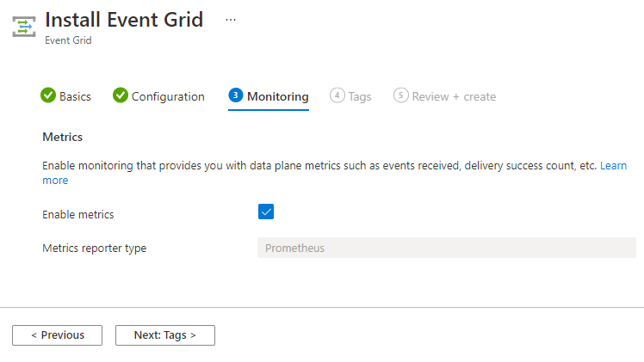The width and height of the screenshot is (644, 362).
Task: Click the green checkmark beside Basics
Action: pyautogui.click(x=48, y=95)
